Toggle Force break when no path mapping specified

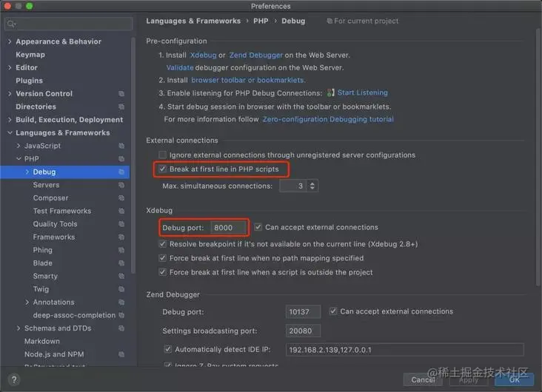coord(162,258)
